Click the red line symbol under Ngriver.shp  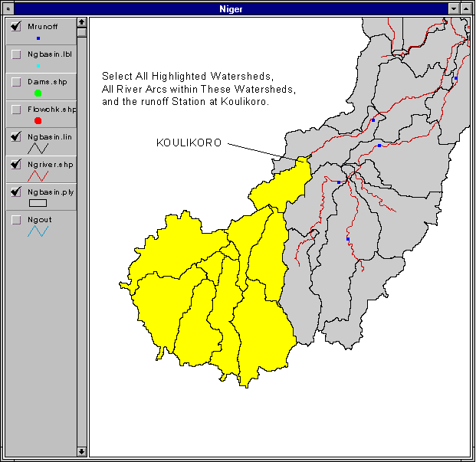[38, 176]
